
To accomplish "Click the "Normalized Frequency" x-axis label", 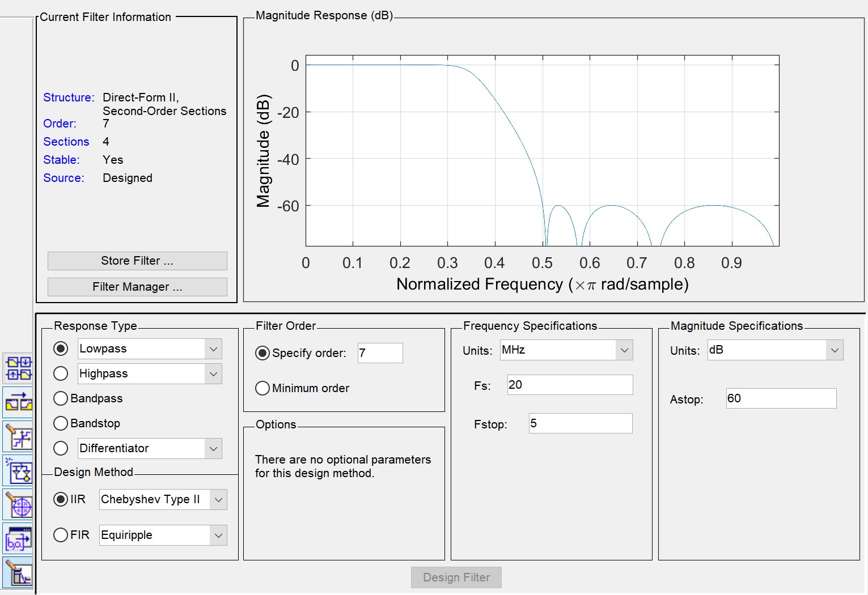I will point(543,284).
